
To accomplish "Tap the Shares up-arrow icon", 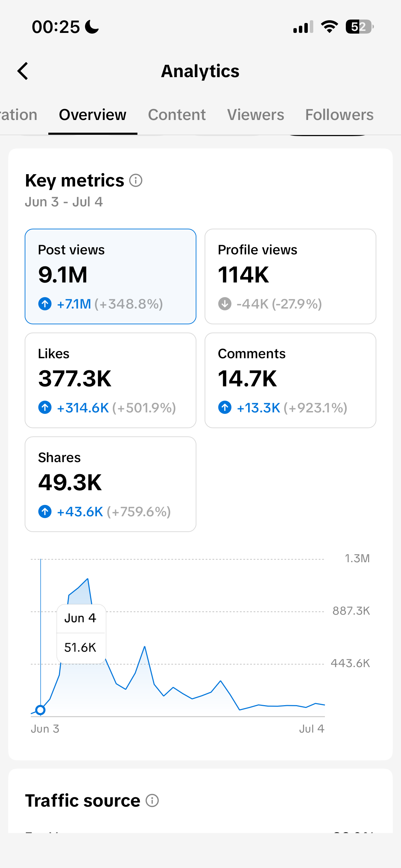I will [x=45, y=511].
